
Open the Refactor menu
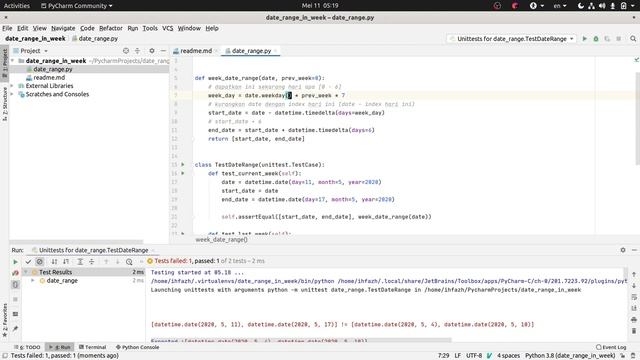(x=111, y=28)
